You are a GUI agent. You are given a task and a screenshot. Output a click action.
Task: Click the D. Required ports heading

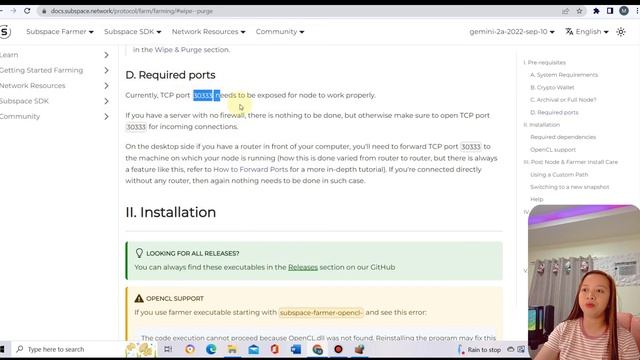pos(171,75)
